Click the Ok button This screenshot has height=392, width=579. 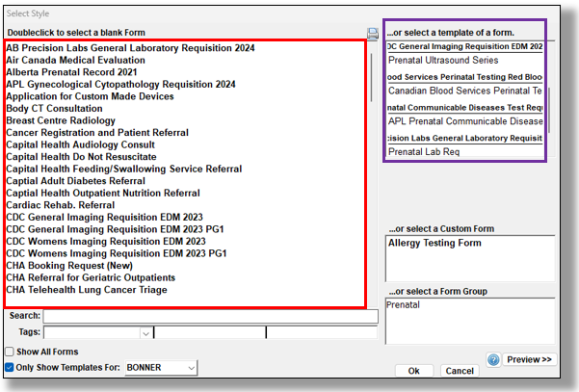coord(413,371)
